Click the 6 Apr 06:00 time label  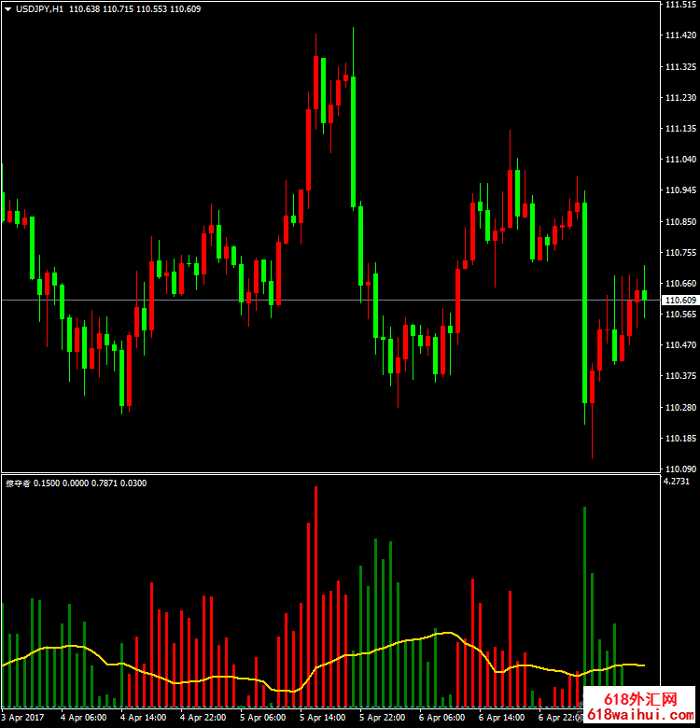click(x=442, y=719)
